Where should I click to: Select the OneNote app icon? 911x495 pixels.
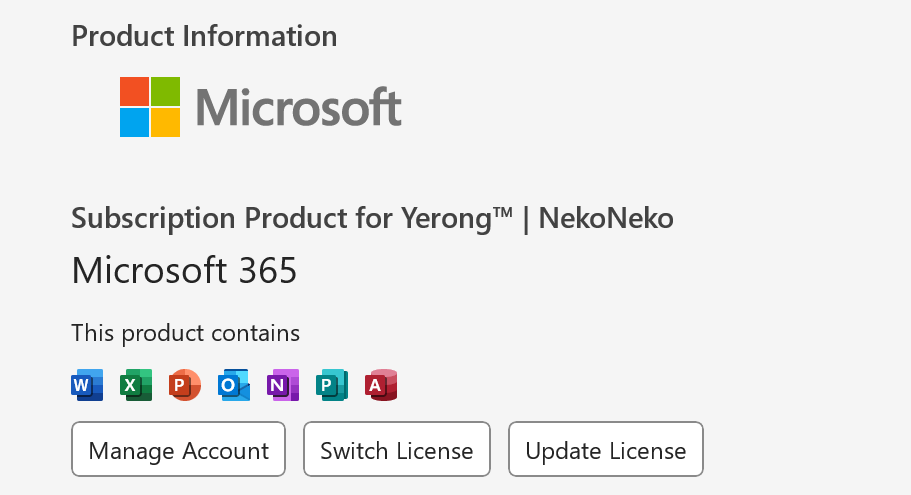283,385
